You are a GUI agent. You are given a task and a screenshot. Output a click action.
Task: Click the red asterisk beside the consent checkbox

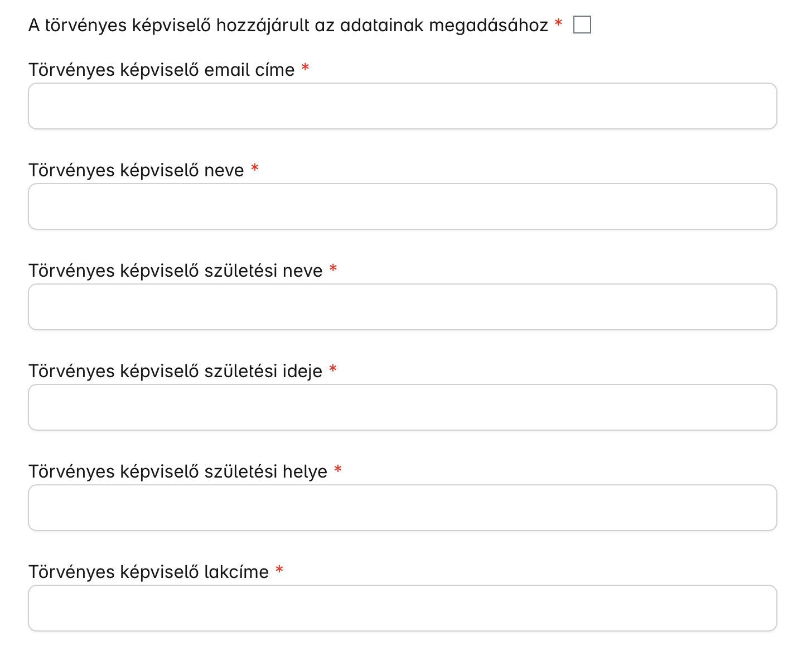point(558,23)
